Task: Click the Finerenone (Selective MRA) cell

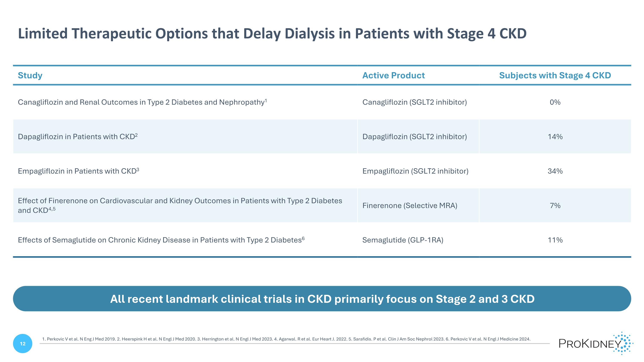Action: [x=410, y=205]
